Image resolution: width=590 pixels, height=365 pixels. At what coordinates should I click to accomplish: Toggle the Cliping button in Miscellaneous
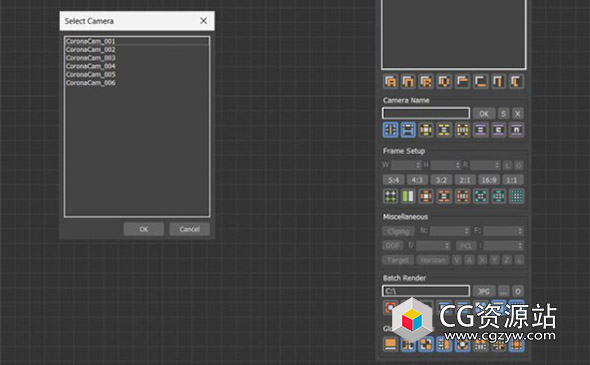tap(398, 231)
